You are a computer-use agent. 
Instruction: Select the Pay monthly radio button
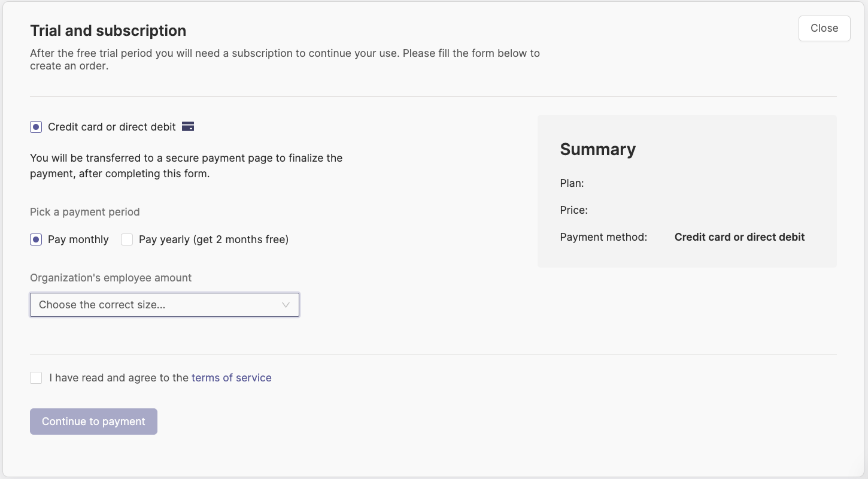point(36,239)
